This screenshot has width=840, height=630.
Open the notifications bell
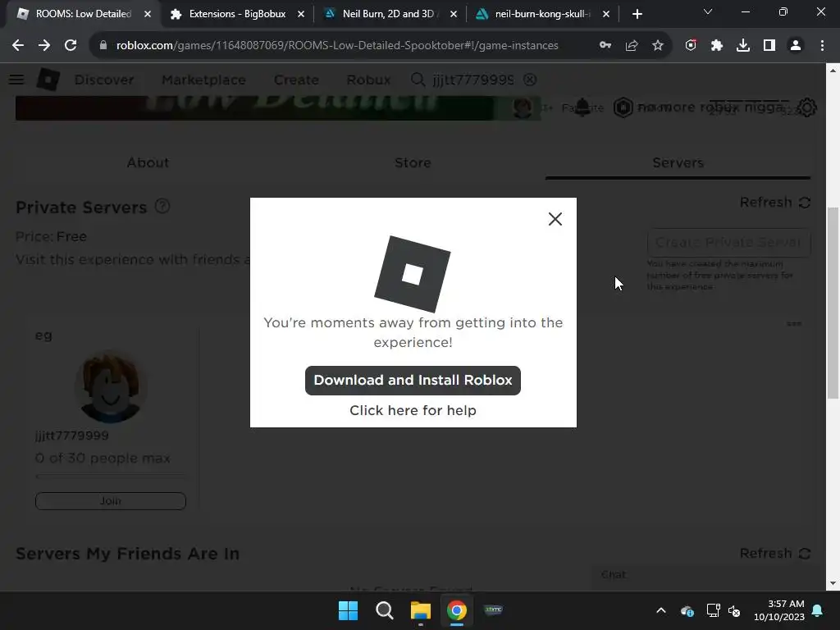coord(818,610)
